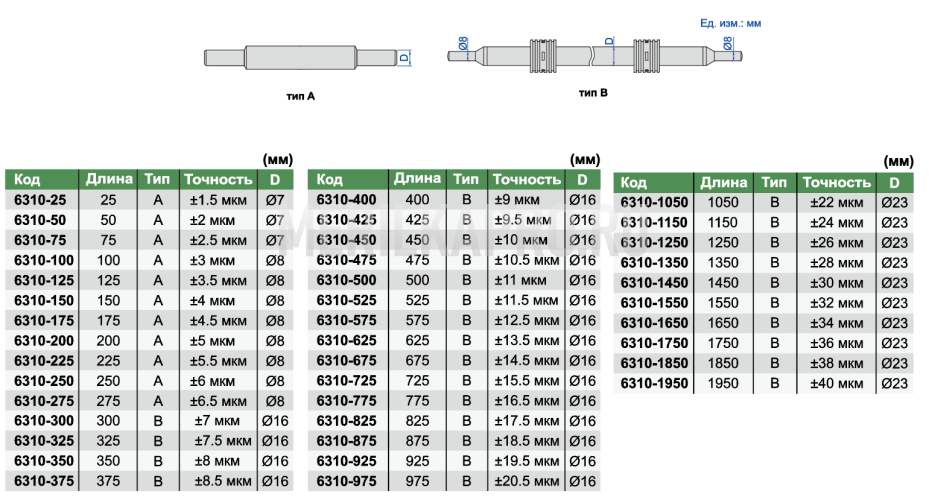Screen dimensions: 929x500
Task: Click accuracy value ±22 мкм
Action: click(x=837, y=203)
